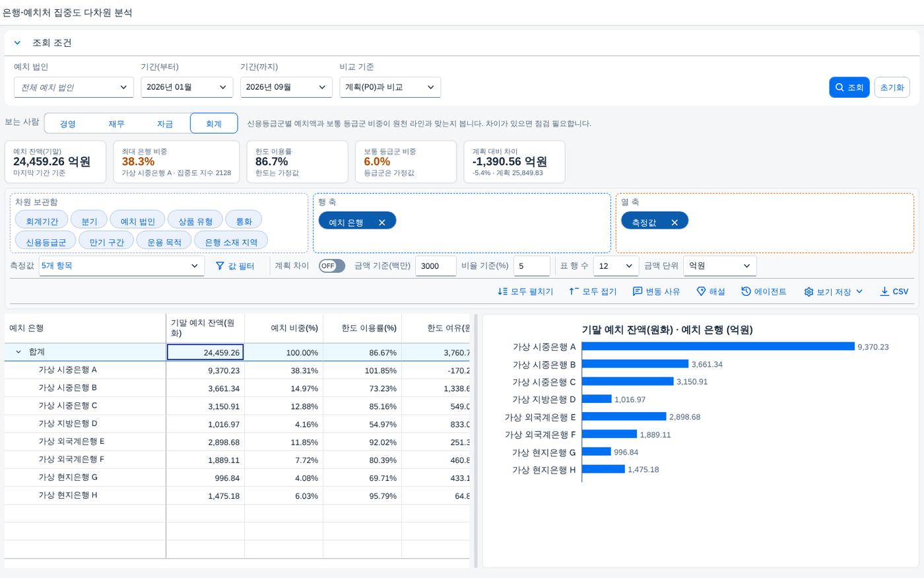Click the 모두 펼치기 expand-all icon
This screenshot has height=578, width=924.
tap(503, 291)
